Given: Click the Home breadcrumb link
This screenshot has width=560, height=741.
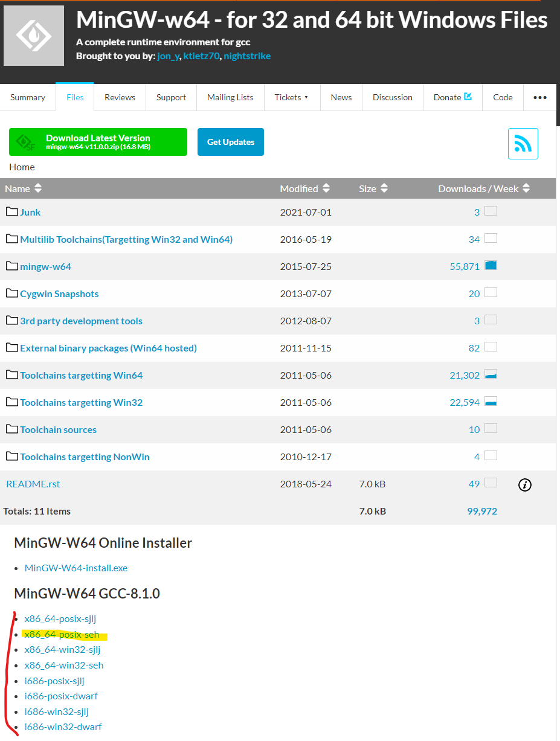Looking at the screenshot, I should pyautogui.click(x=22, y=167).
